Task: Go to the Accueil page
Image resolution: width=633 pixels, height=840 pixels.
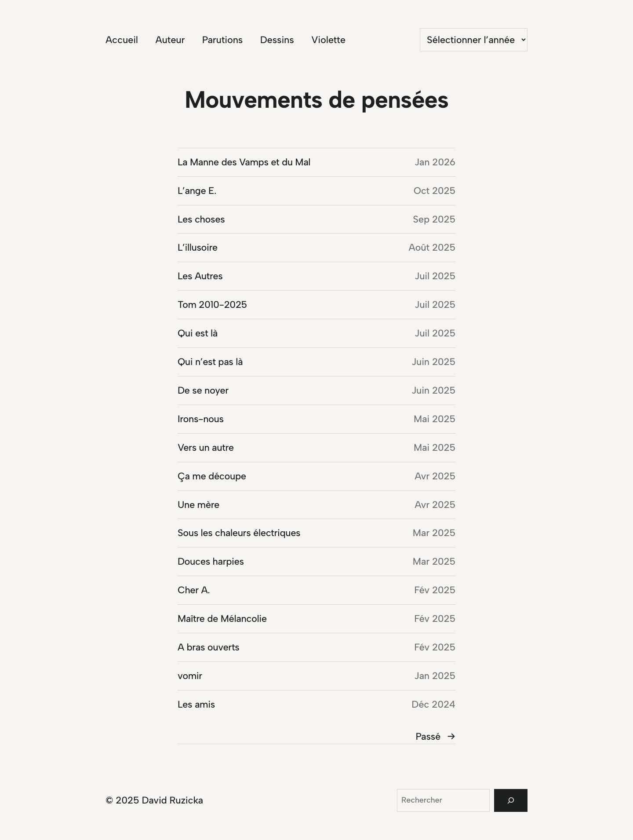Action: [x=121, y=40]
